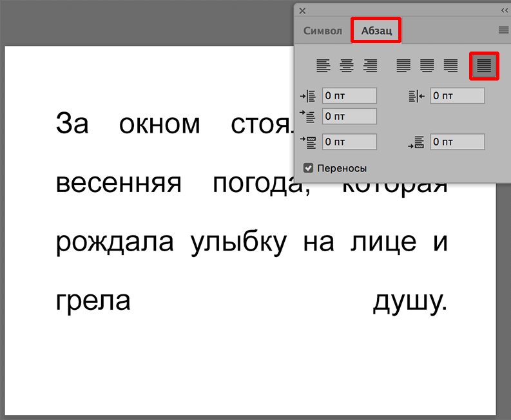Click the word лице in the text
The width and height of the screenshot is (511, 420).
383,243
